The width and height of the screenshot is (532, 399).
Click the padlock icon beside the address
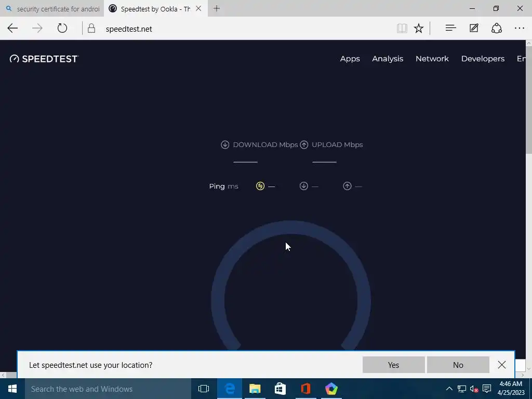[x=91, y=29]
